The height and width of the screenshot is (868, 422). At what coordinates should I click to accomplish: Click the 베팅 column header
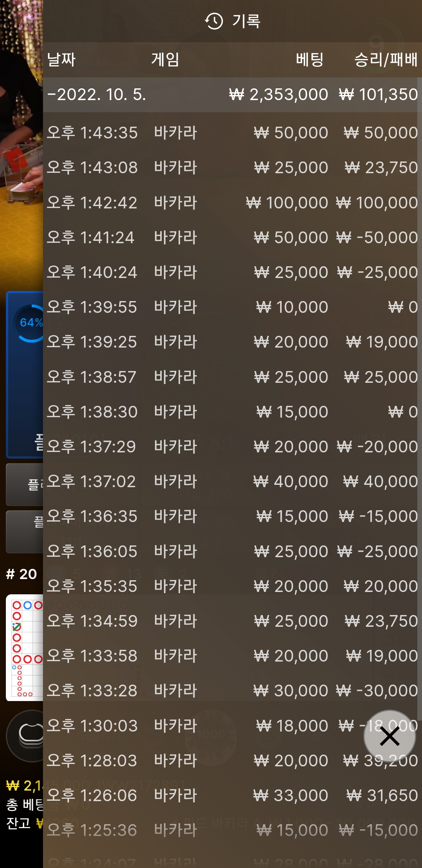click(x=309, y=60)
